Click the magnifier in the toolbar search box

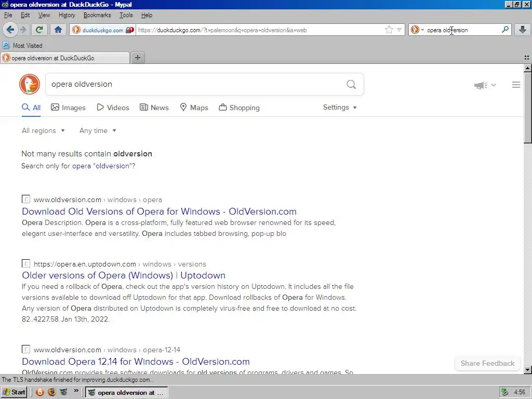click(505, 30)
